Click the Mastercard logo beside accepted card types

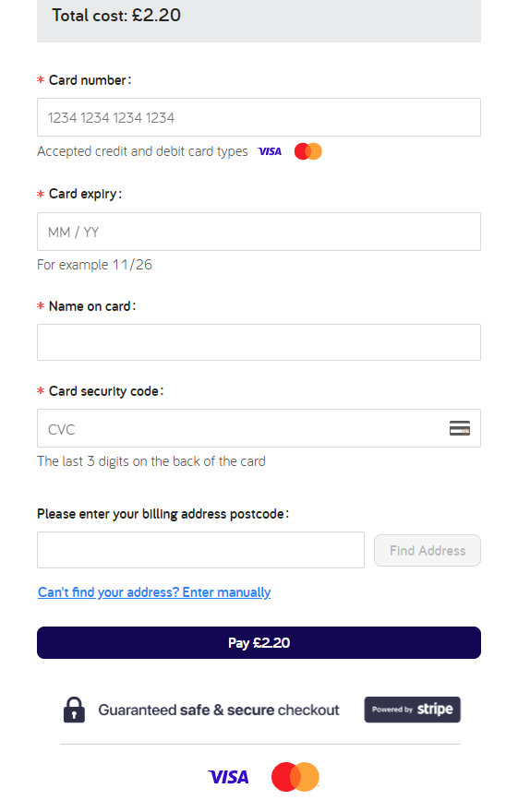(308, 151)
